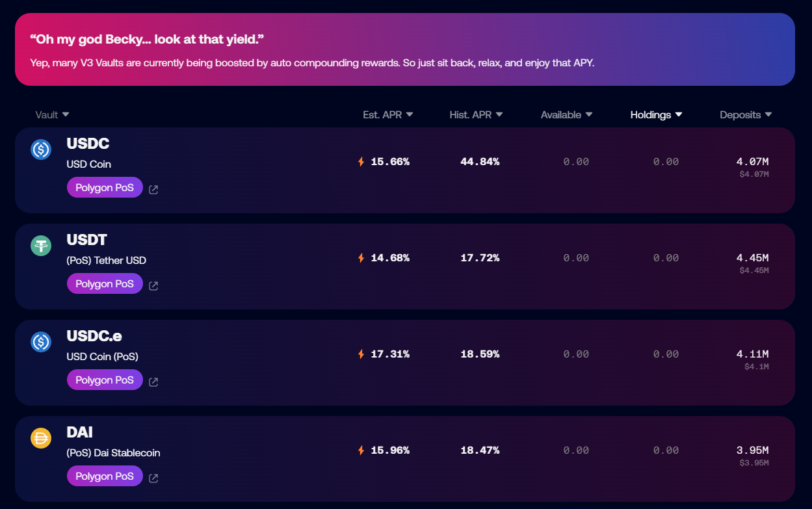Sort vaults by Vault name column
Screen dimensions: 812x509
(52, 115)
